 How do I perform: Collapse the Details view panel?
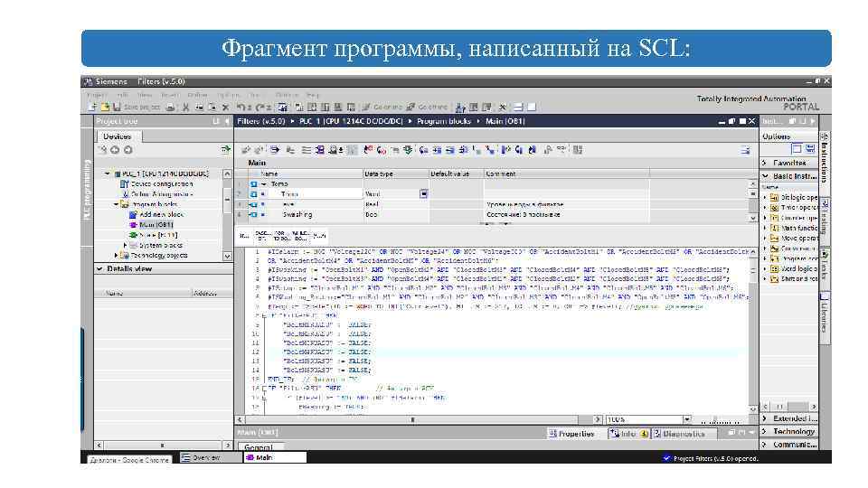(x=100, y=268)
